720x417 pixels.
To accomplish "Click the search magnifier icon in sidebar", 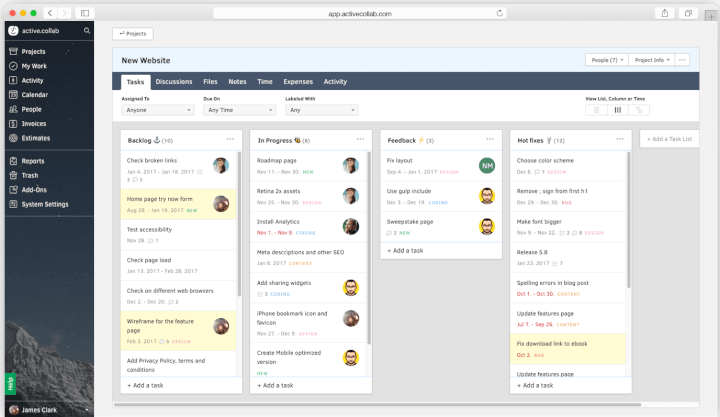I will pos(88,31).
